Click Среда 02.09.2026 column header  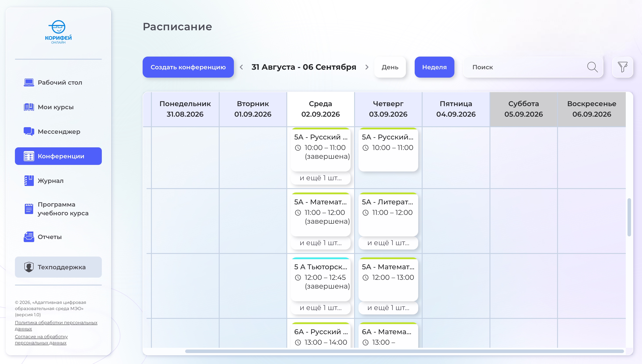[321, 109]
